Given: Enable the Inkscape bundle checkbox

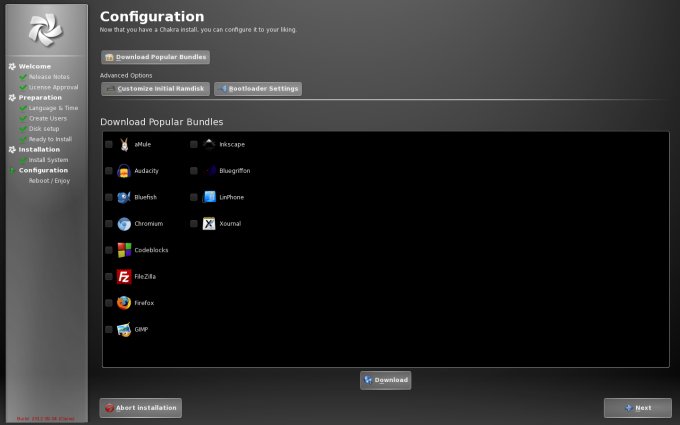Looking at the screenshot, I should pos(194,144).
